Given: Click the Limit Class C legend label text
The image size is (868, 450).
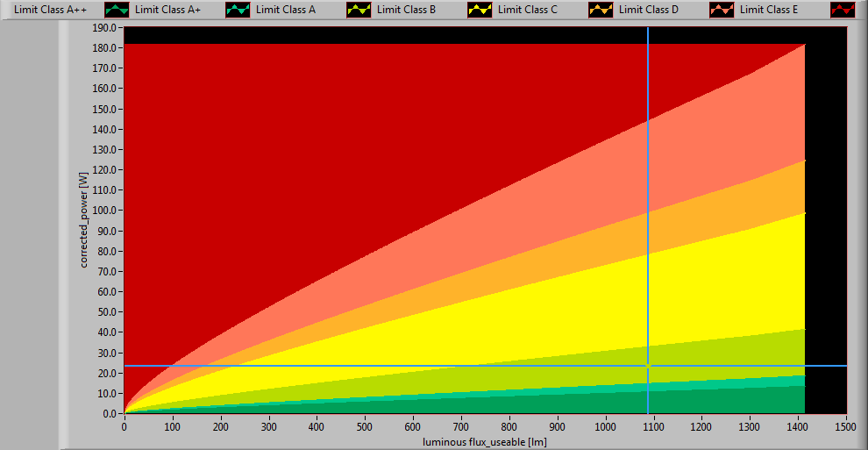Looking at the screenshot, I should pos(527,10).
